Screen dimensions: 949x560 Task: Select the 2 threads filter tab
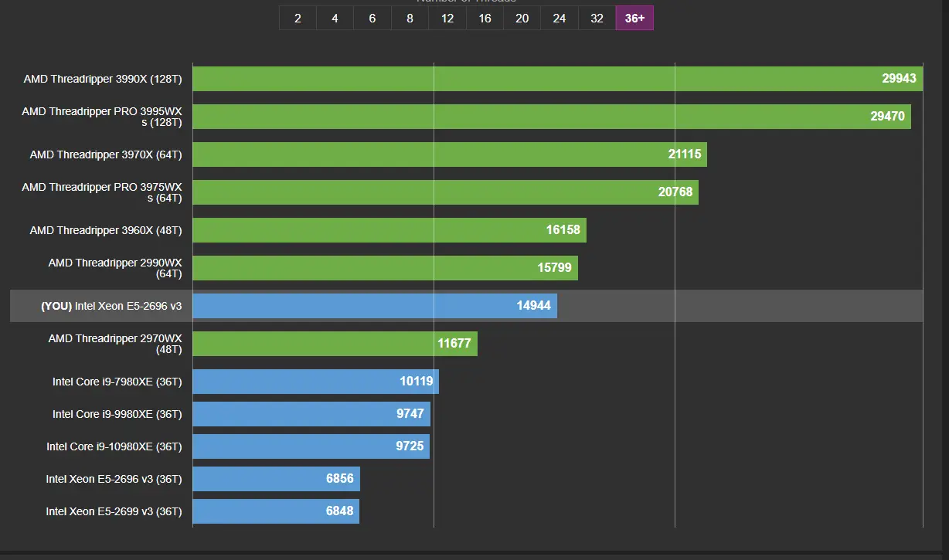pyautogui.click(x=298, y=18)
